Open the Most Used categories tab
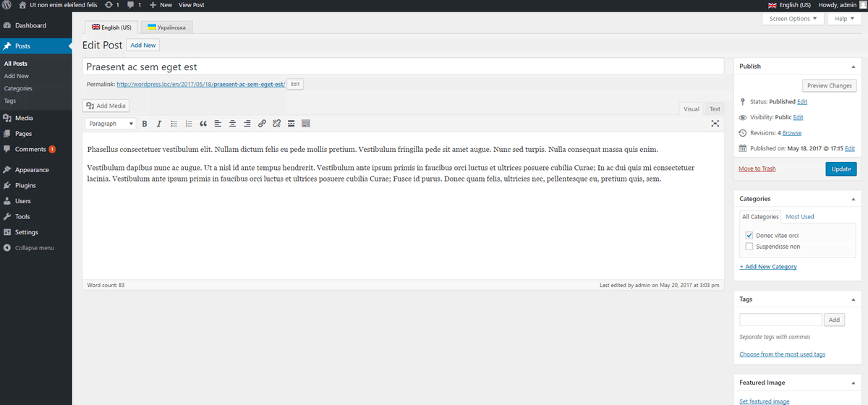Screen dimensions: 868x405 (x=800, y=216)
